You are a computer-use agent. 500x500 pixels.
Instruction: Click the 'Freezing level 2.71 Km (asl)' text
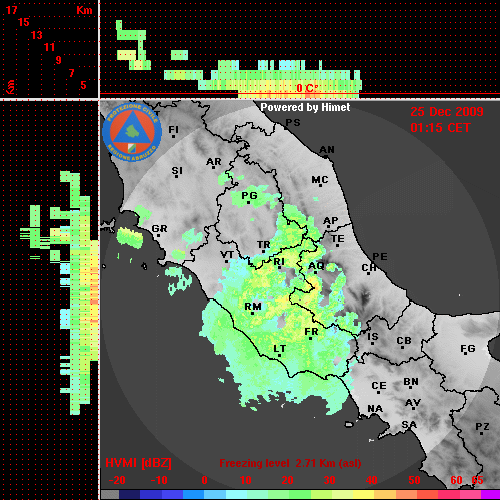point(290,463)
